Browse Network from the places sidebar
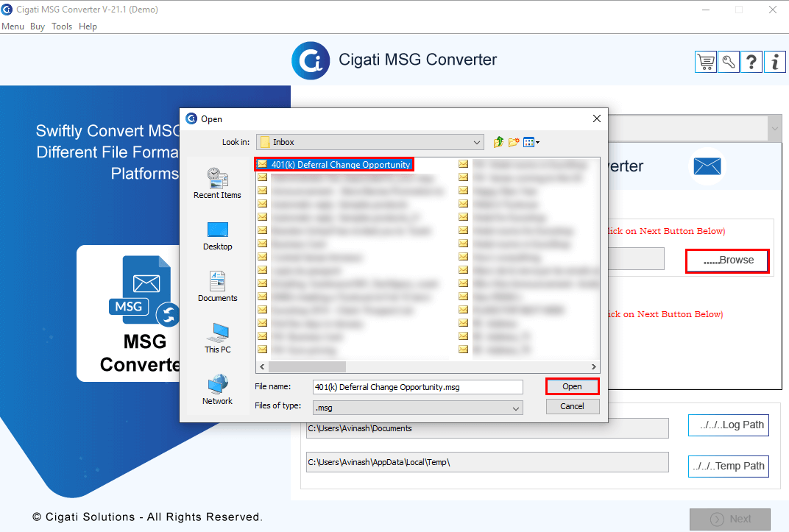Viewport: 789px width, 532px height. 217,390
